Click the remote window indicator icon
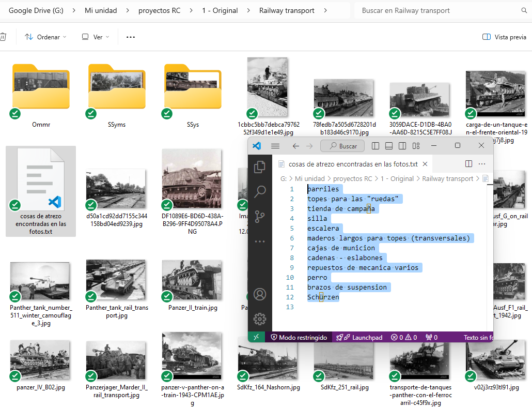Screen dimensions: 532x408 tap(256, 337)
